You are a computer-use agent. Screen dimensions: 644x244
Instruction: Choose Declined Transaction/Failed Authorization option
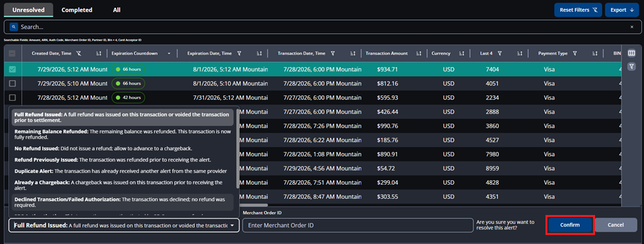click(122, 202)
